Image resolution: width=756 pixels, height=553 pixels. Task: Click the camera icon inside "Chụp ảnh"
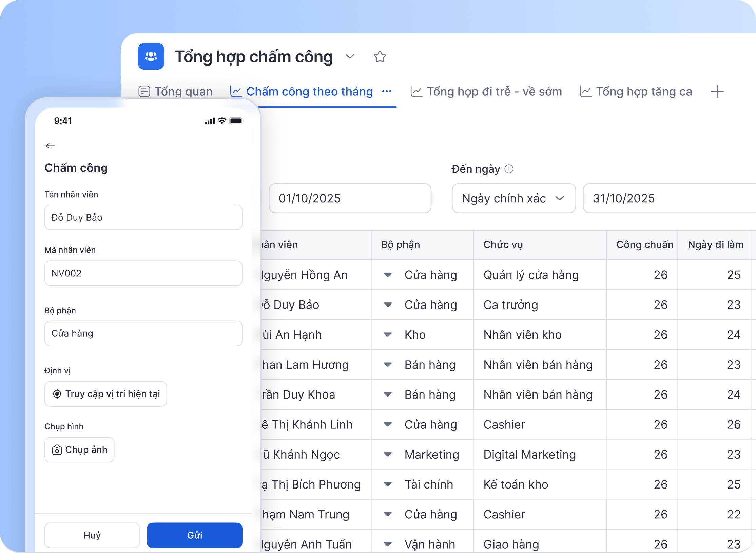coord(56,449)
